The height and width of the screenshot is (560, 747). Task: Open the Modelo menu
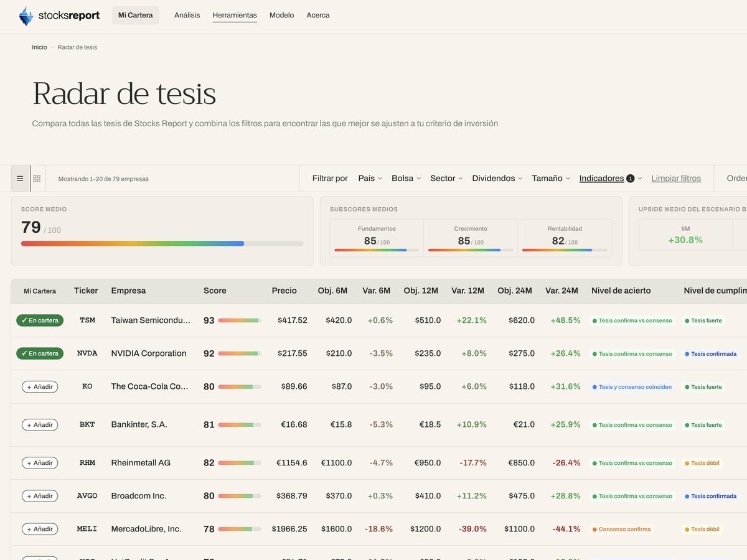[x=281, y=15]
